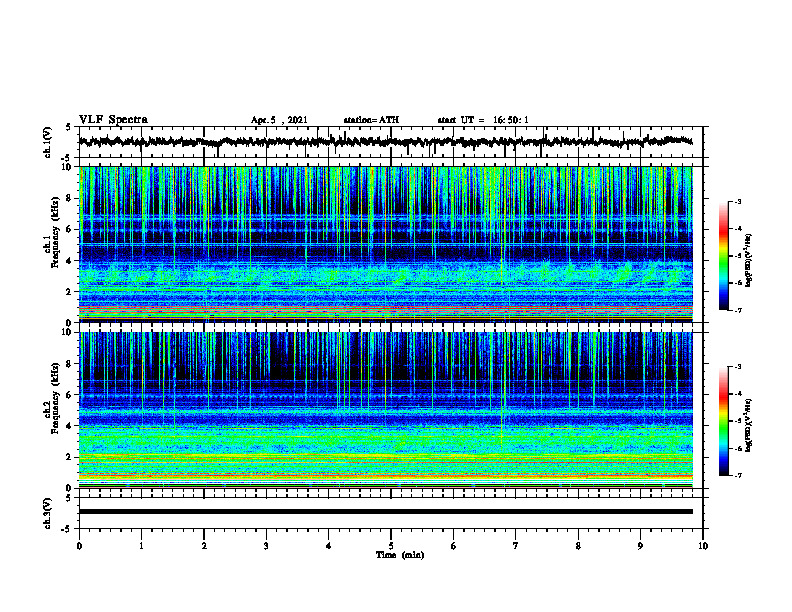This screenshot has height=612, width=792.
Task: Click the ch.1 voltage waveform trace
Action: 386,142
